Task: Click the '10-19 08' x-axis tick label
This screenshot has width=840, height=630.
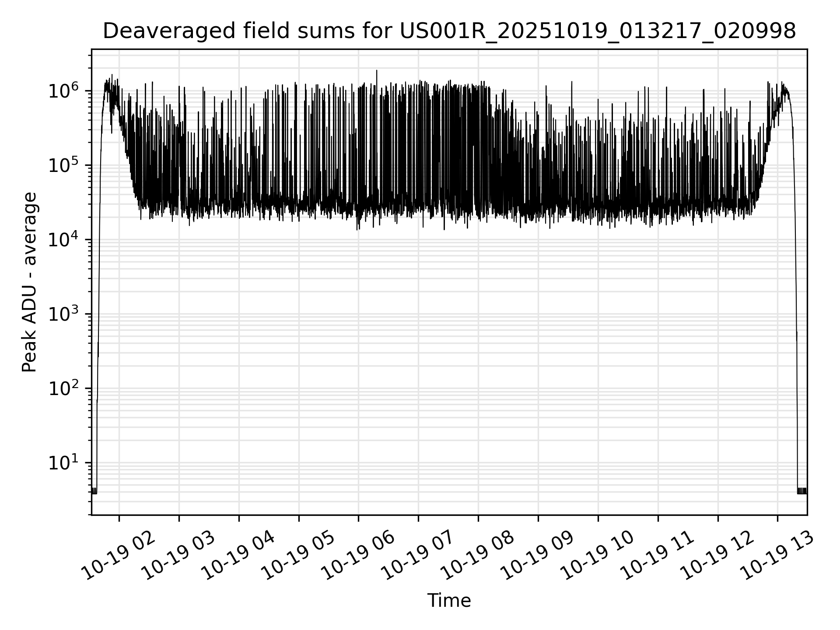Action: tap(478, 555)
